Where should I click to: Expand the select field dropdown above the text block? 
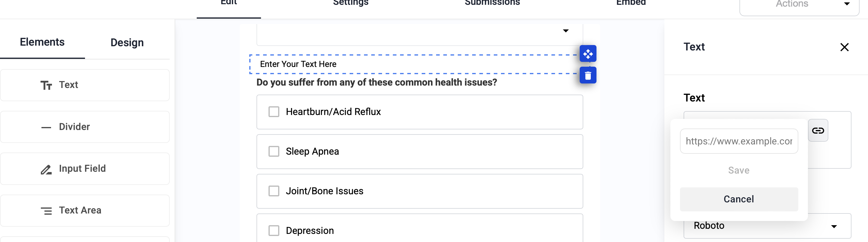point(566,30)
